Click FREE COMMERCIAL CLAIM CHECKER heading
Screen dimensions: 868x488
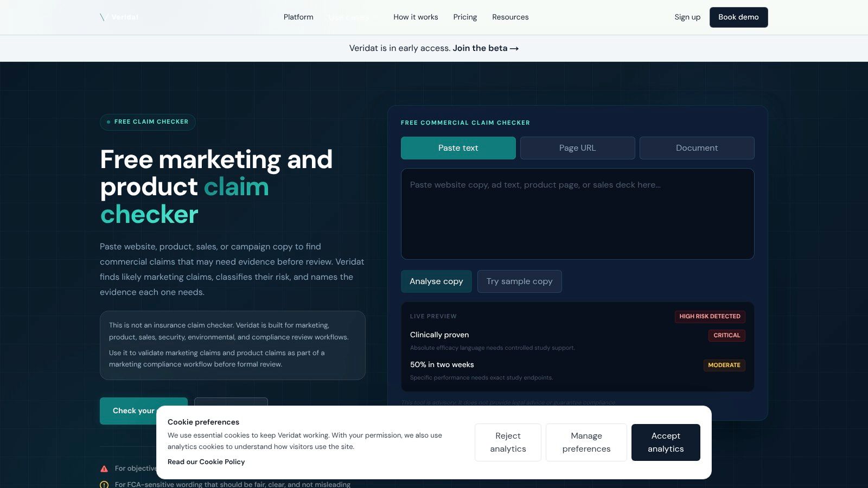[x=465, y=123]
